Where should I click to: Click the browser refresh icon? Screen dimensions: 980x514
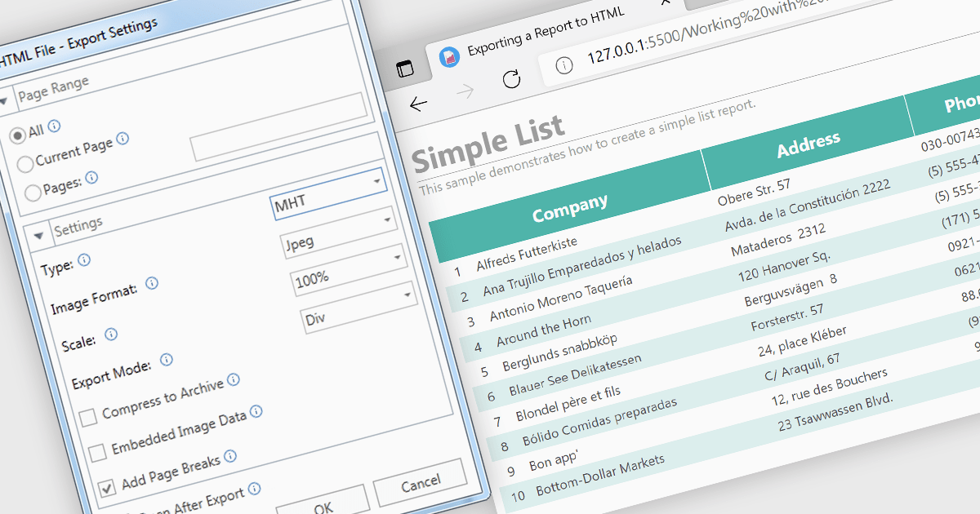[511, 79]
